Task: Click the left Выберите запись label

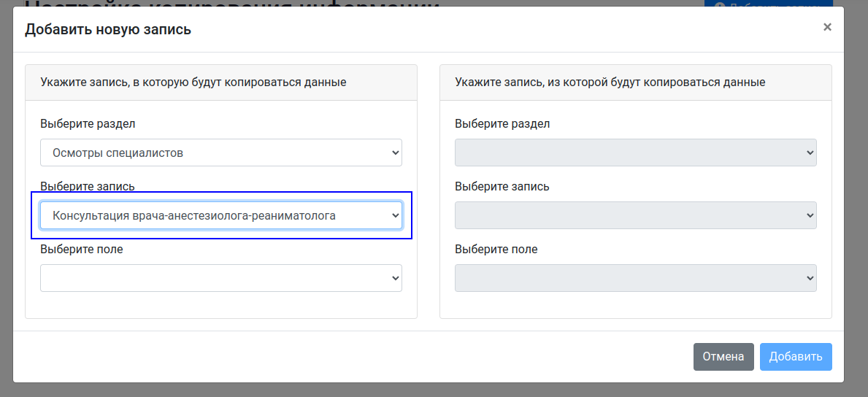Action: pyautogui.click(x=87, y=186)
